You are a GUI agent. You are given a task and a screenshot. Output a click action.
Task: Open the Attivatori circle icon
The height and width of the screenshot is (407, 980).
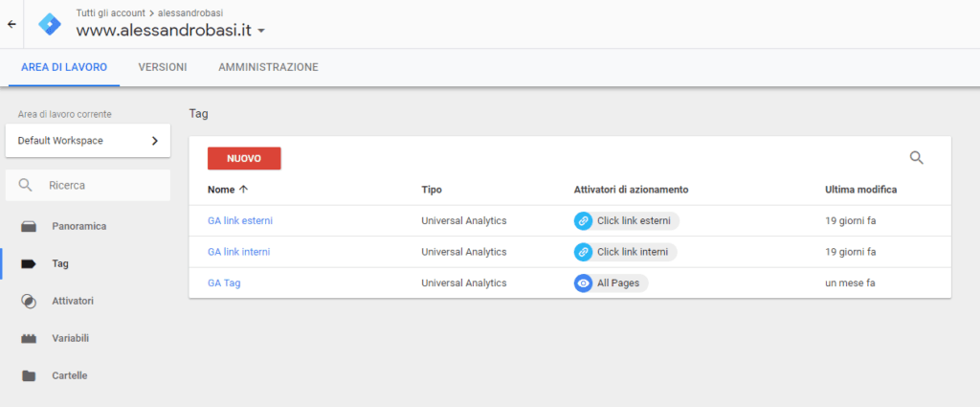(29, 302)
